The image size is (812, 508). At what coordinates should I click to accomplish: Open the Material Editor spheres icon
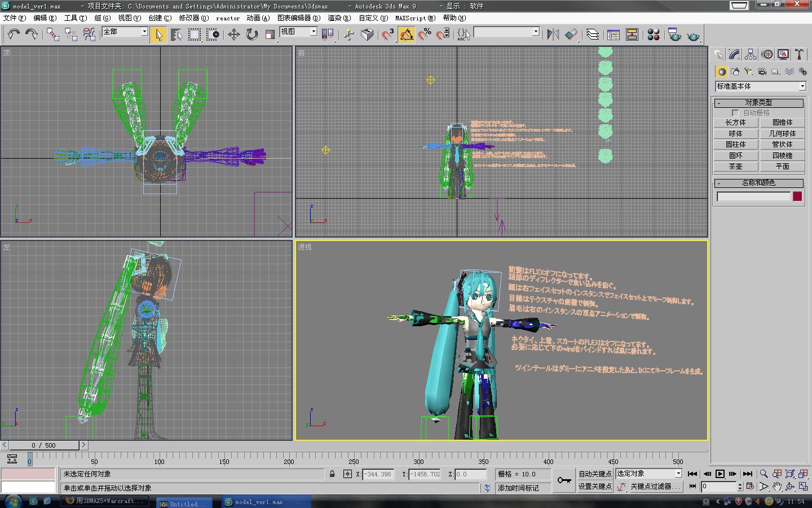coord(653,34)
